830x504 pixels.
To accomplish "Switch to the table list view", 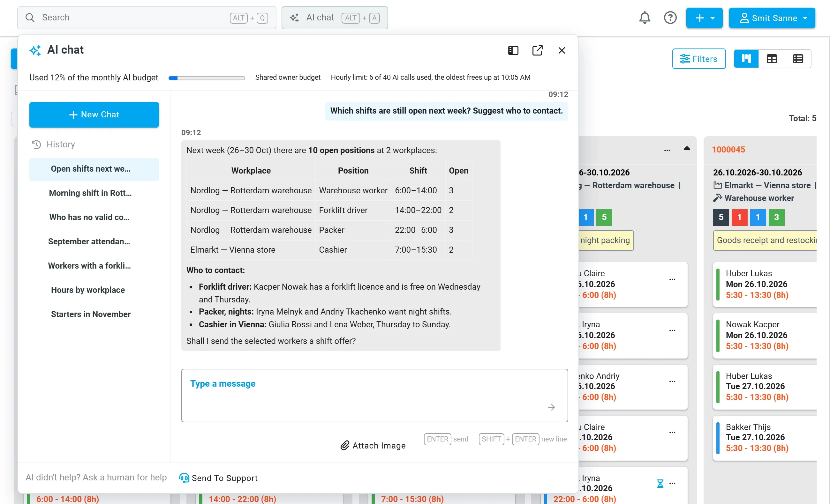I will [x=797, y=59].
